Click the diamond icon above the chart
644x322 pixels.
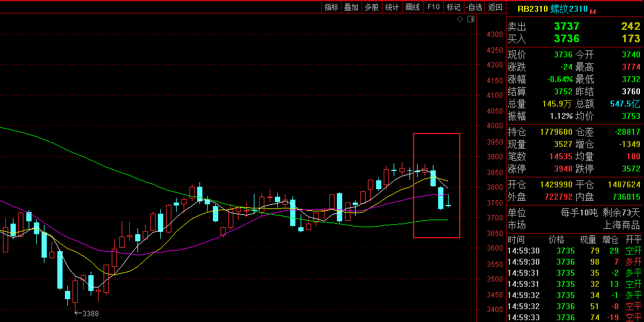tap(460, 19)
